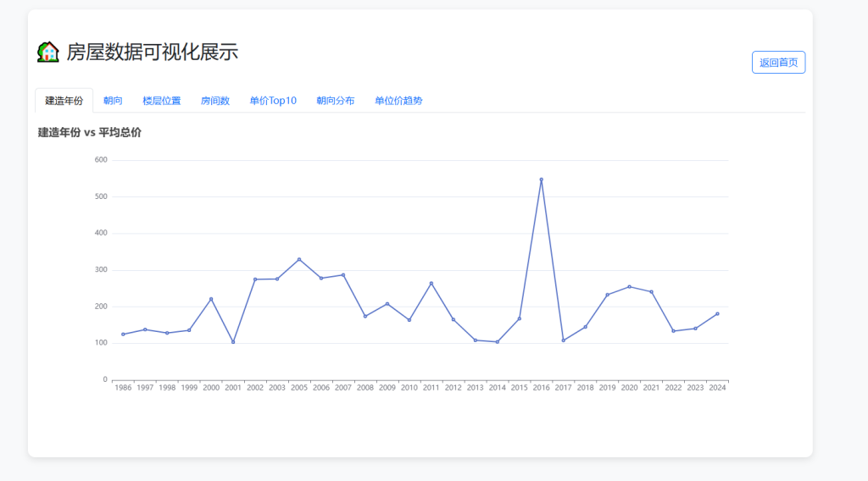This screenshot has width=868, height=481.
Task: Click the 2011 data point on the line
Action: point(431,283)
